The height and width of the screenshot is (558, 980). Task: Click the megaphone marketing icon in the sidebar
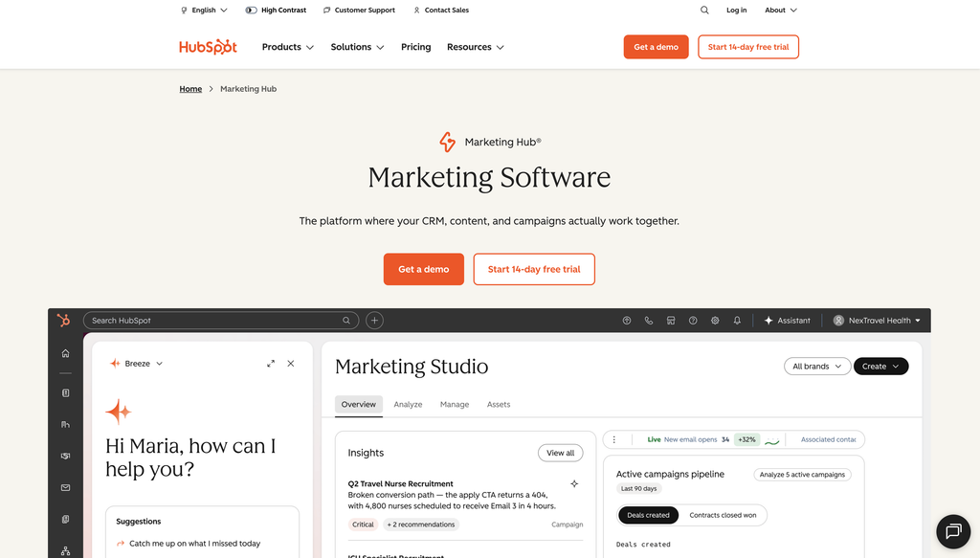click(x=66, y=457)
